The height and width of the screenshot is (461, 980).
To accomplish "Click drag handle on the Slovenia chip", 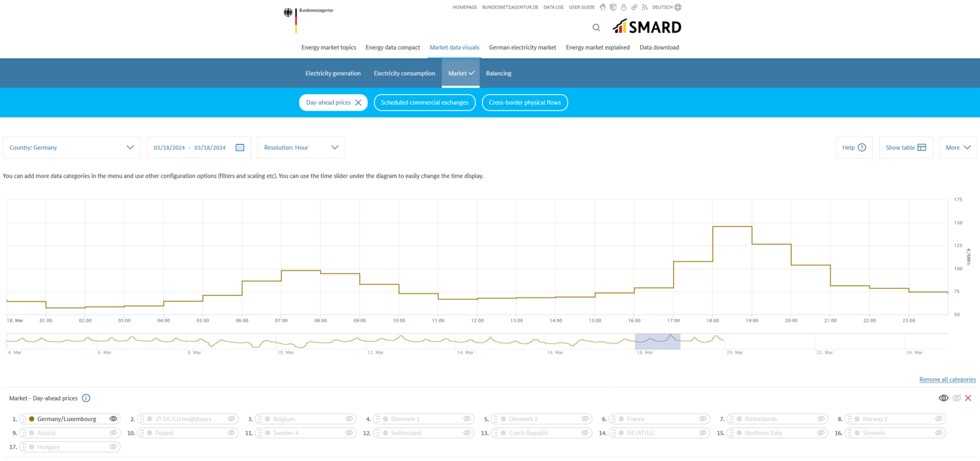I will (849, 433).
